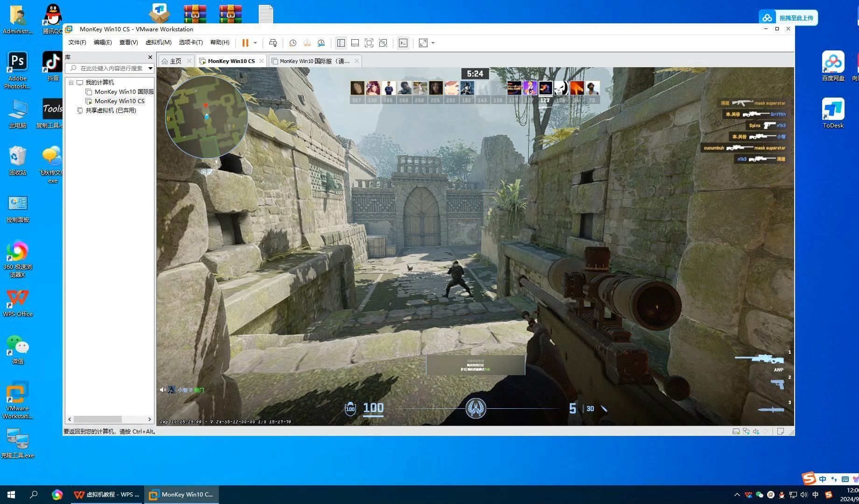The width and height of the screenshot is (859, 504).
Task: Open the 抖音 desktop icon
Action: 53,66
